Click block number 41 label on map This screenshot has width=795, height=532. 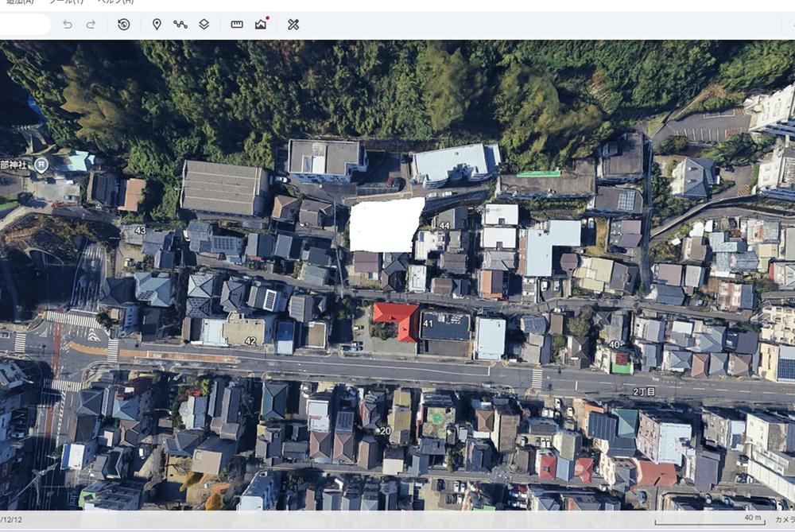tap(428, 324)
